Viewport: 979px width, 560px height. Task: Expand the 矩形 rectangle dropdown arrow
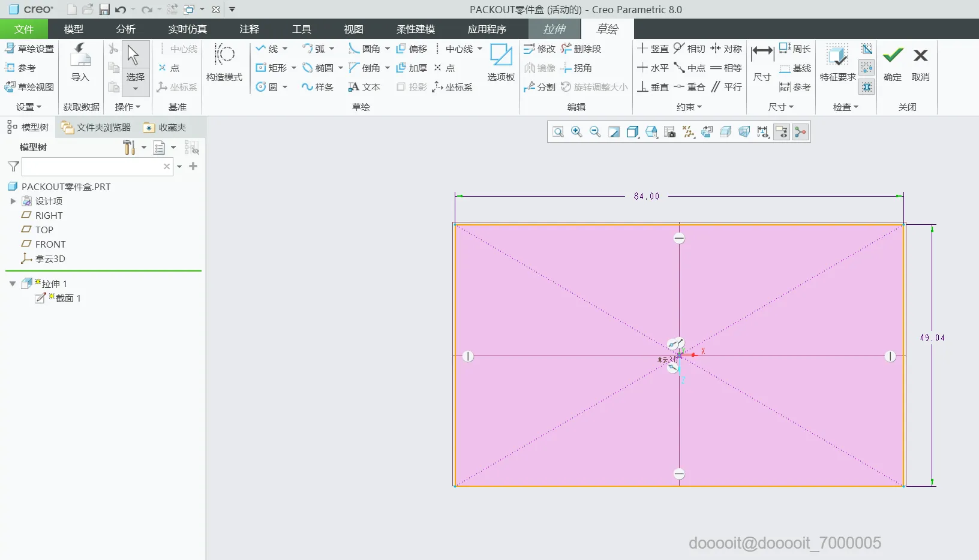click(x=294, y=68)
